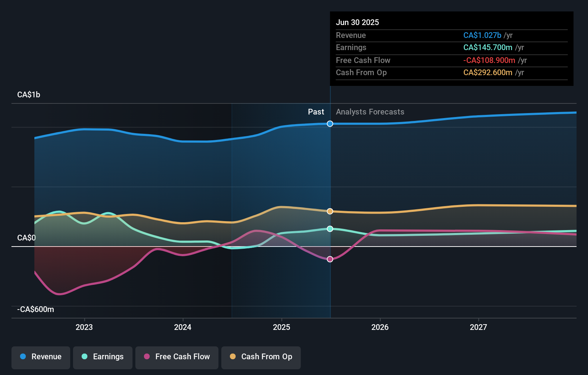Select the Revenue data point marker on chart

330,124
